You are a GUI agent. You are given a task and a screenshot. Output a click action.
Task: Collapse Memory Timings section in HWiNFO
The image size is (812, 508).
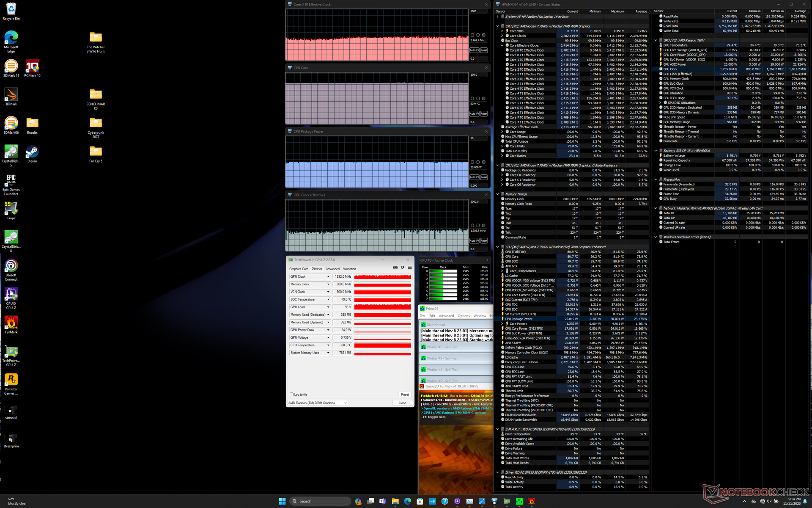click(x=497, y=194)
